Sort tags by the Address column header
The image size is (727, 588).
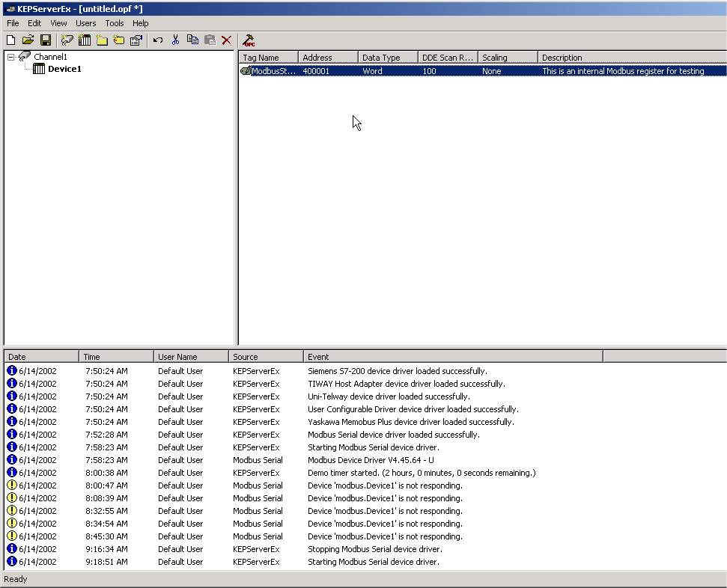click(327, 58)
